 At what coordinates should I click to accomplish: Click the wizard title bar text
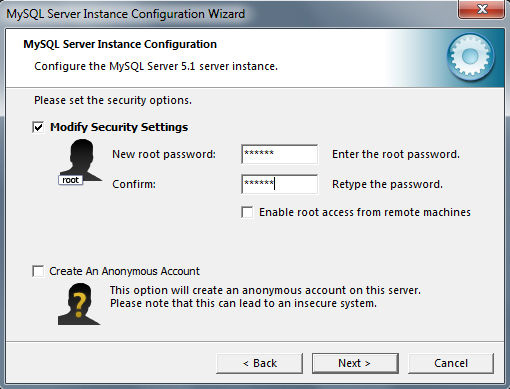pos(126,14)
